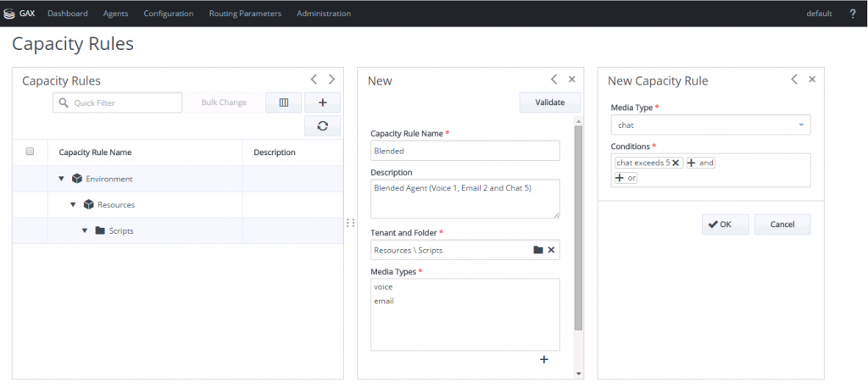Browse folder icon in Tenant and Folder field
The width and height of the screenshot is (868, 388).
tap(538, 250)
